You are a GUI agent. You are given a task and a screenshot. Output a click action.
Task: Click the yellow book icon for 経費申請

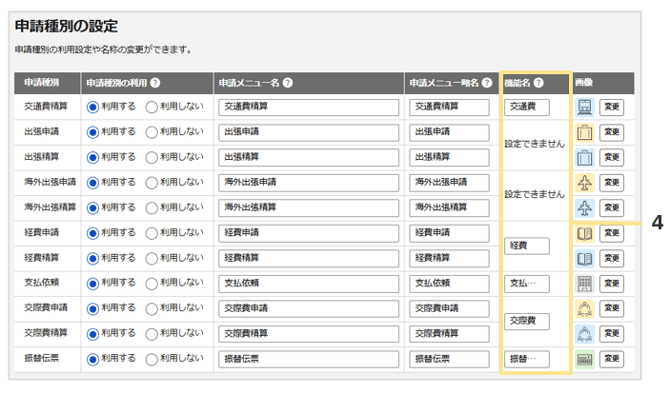click(584, 233)
